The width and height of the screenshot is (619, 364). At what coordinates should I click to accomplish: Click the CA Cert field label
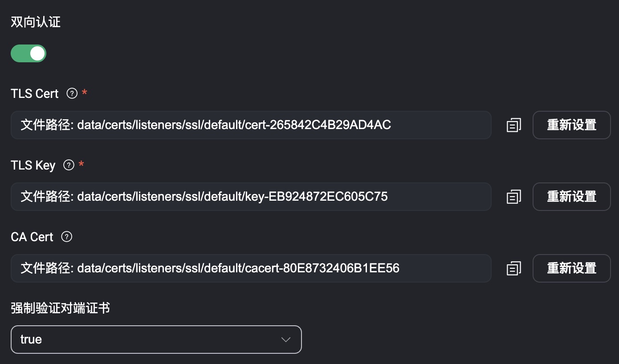(32, 237)
